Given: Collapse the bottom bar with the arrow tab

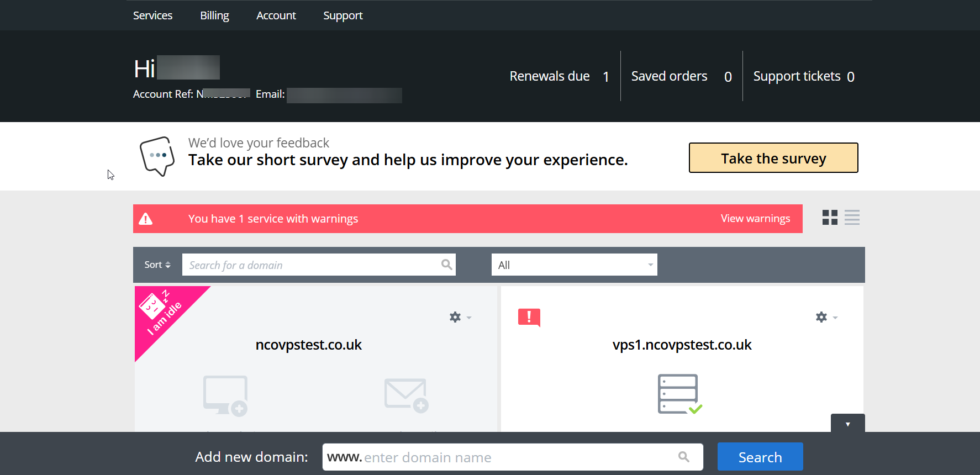Looking at the screenshot, I should pos(847,424).
